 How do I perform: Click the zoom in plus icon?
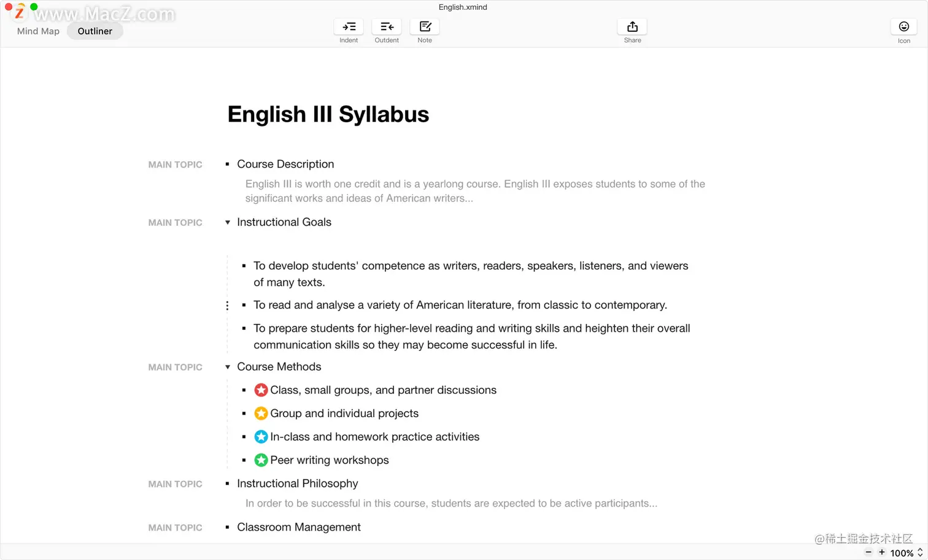[882, 553]
